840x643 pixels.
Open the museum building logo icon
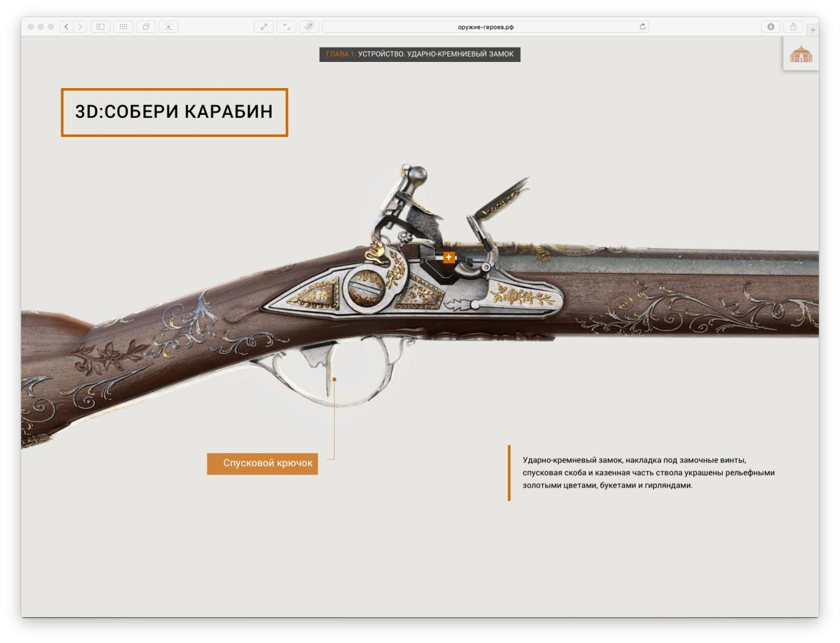coord(801,55)
